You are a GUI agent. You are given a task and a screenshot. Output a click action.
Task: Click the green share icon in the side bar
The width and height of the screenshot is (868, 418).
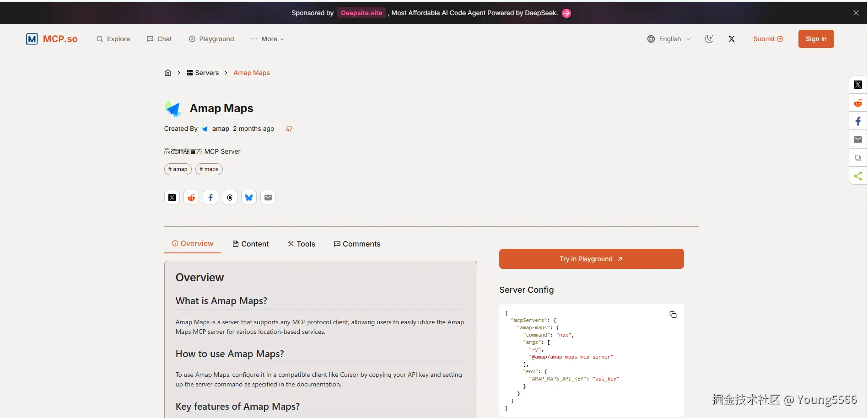pyautogui.click(x=858, y=176)
